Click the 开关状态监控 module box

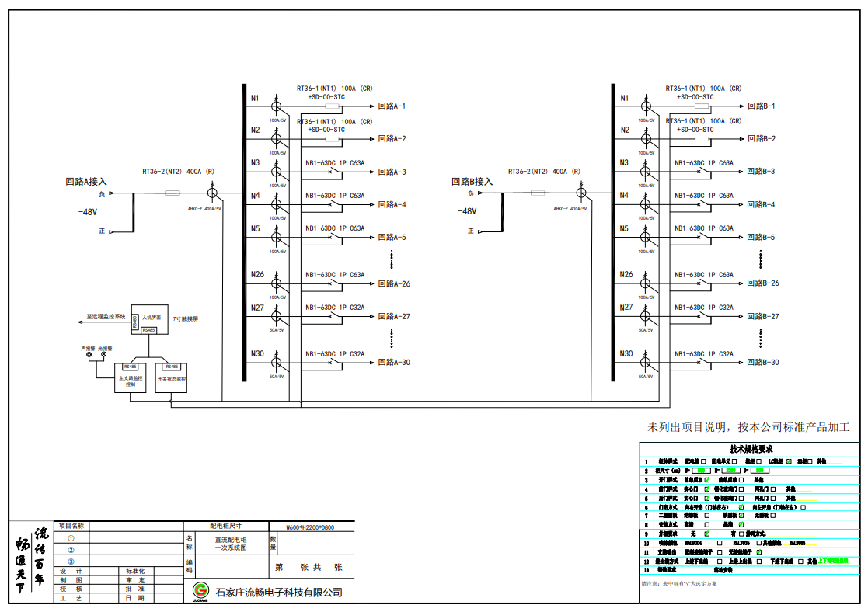tap(172, 379)
